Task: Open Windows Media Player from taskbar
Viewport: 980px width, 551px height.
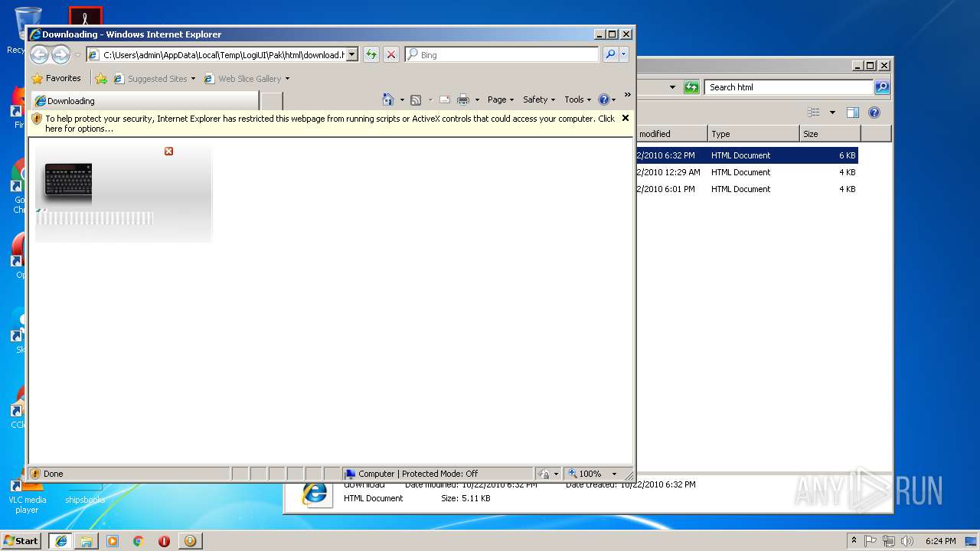Action: (113, 540)
